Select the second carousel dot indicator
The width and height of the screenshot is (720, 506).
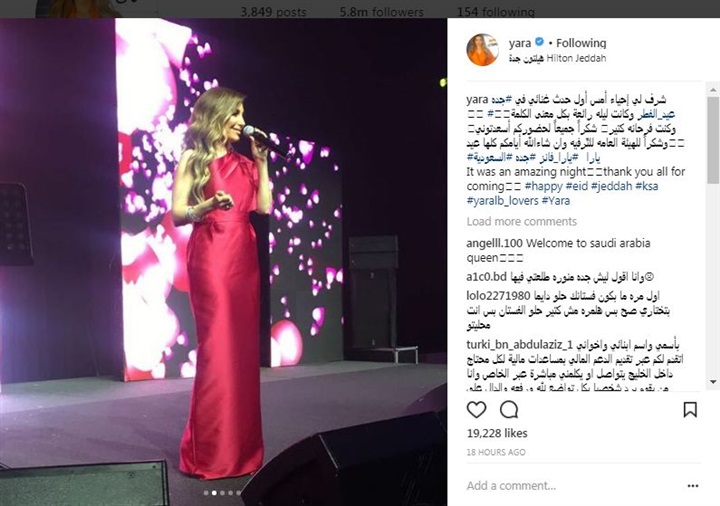click(x=214, y=493)
